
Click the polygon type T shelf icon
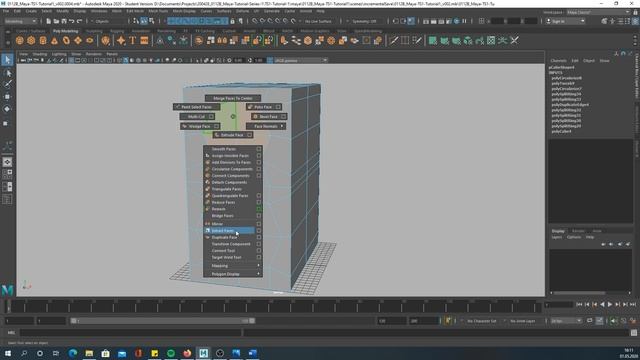click(132, 40)
